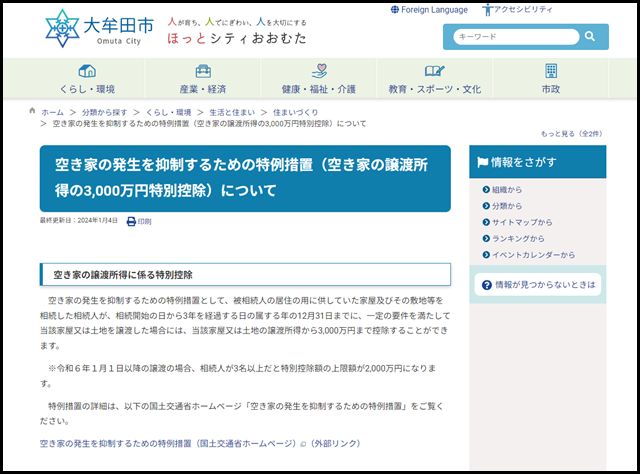Click the 最終更新日：2024年1月4日 text
Image resolution: width=640 pixels, height=474 pixels.
point(79,220)
